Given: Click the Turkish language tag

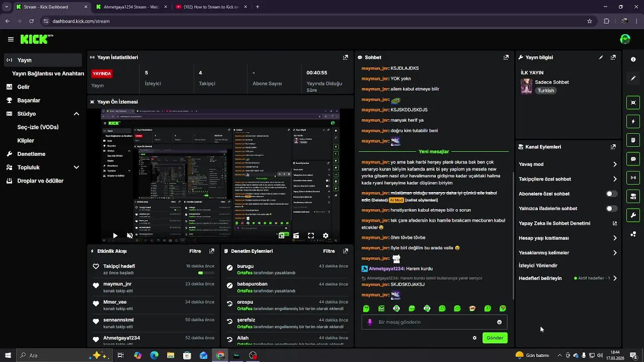Looking at the screenshot, I should point(545,90).
